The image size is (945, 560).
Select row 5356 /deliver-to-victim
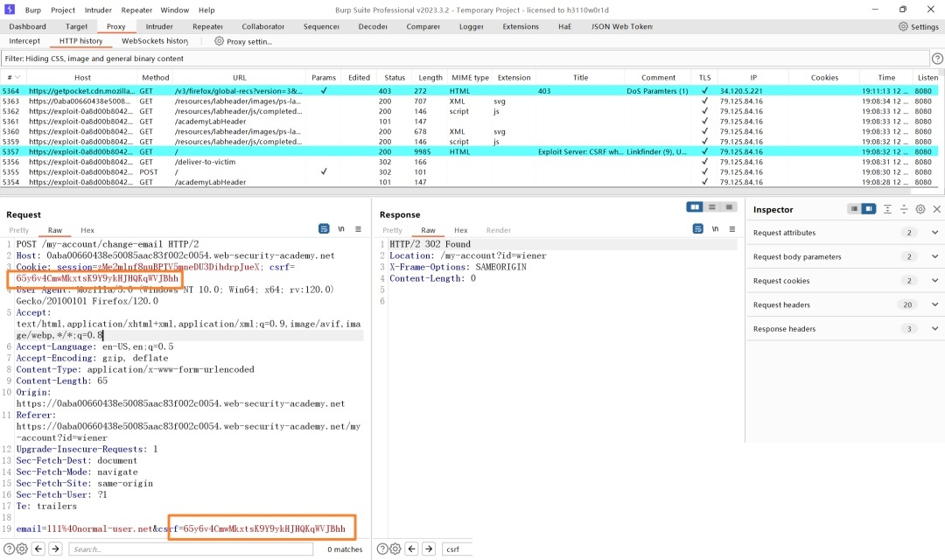point(470,162)
